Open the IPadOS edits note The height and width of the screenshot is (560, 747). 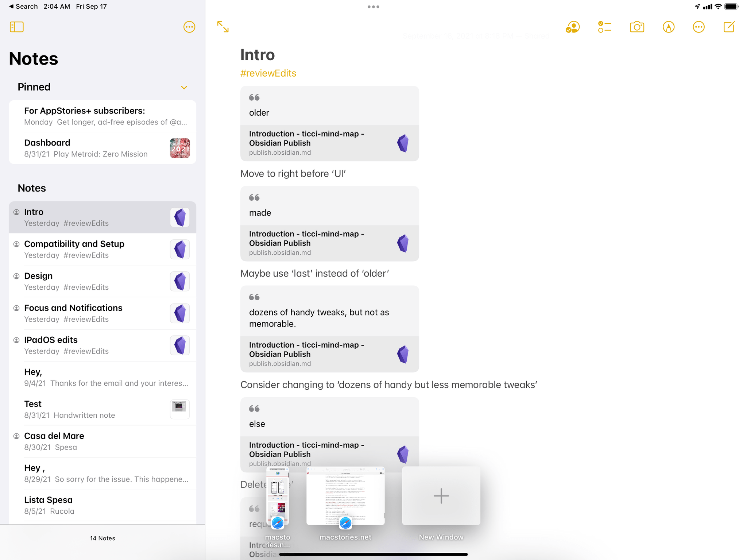102,345
